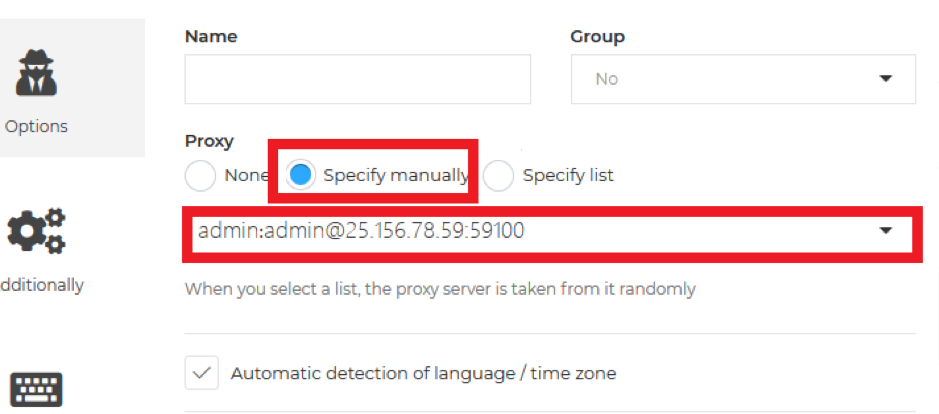Expand the Group dropdown arrow

pos(886,78)
